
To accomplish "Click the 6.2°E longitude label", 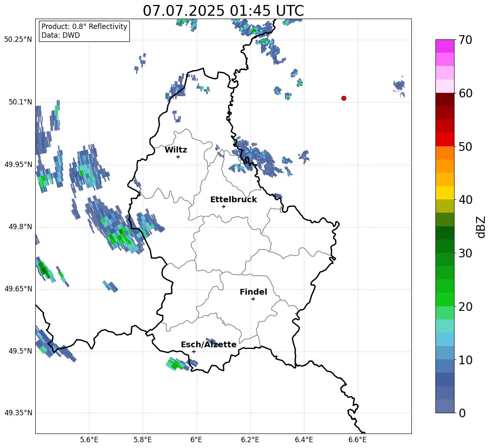I will 250,440.
